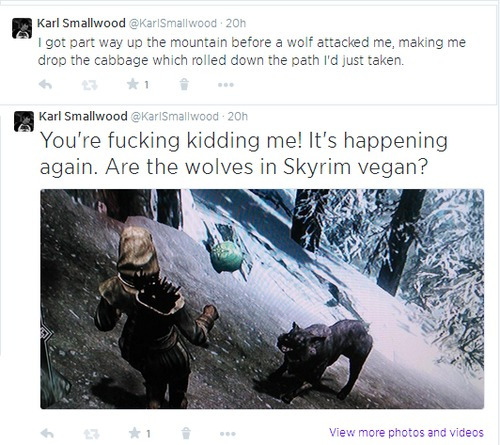Reply to the wolf attacked me tweet

coord(45,85)
